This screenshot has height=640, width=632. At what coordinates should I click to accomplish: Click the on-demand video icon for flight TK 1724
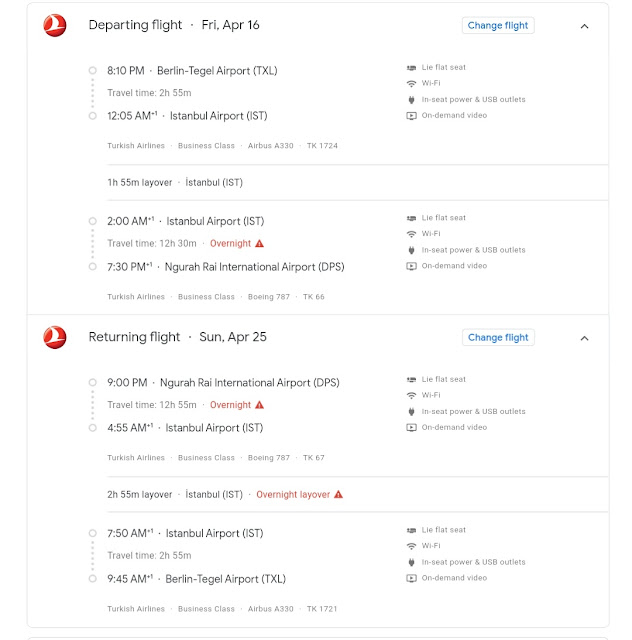point(411,116)
